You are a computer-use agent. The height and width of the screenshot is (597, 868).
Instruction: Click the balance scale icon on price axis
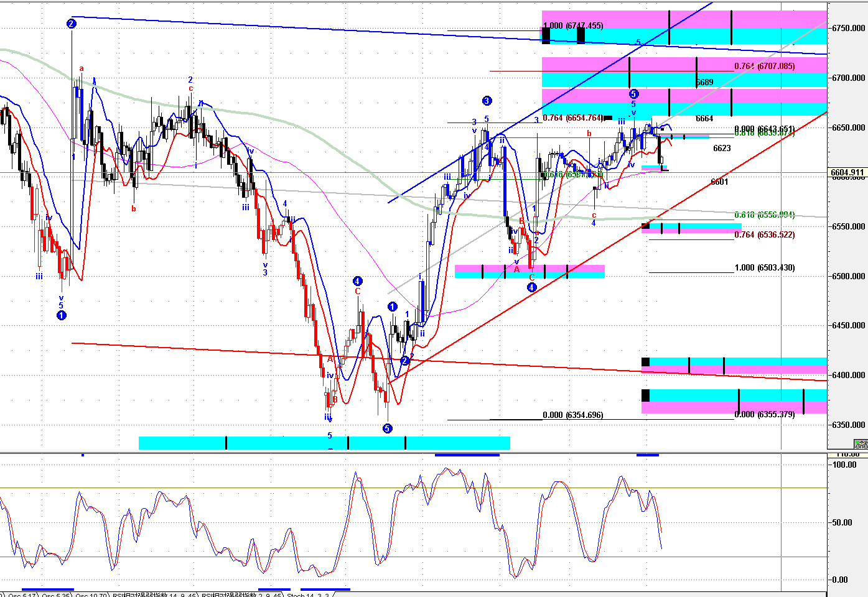tap(861, 444)
